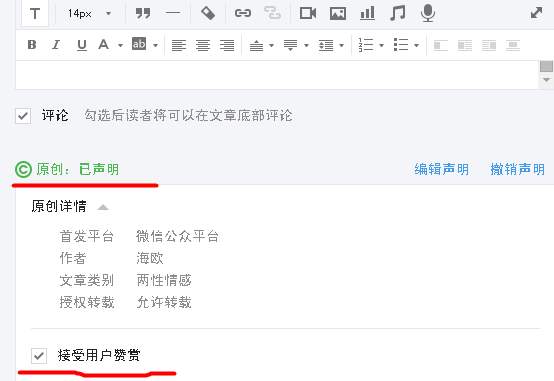
Task: Open the space after paragraph dropdown
Action: pyautogui.click(x=306, y=46)
